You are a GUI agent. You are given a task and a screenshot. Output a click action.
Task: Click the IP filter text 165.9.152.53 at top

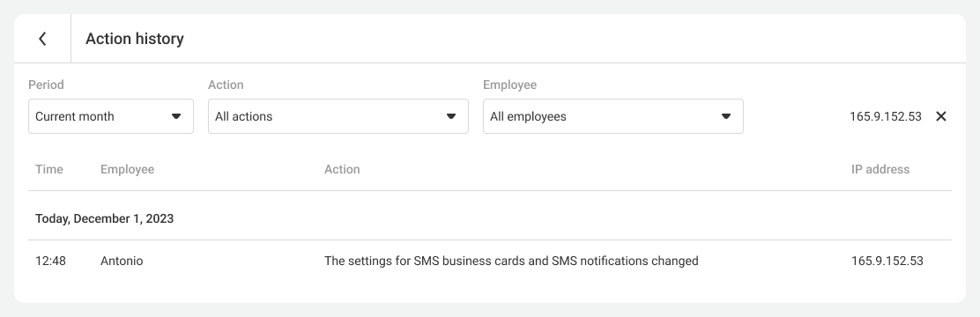[x=885, y=116]
